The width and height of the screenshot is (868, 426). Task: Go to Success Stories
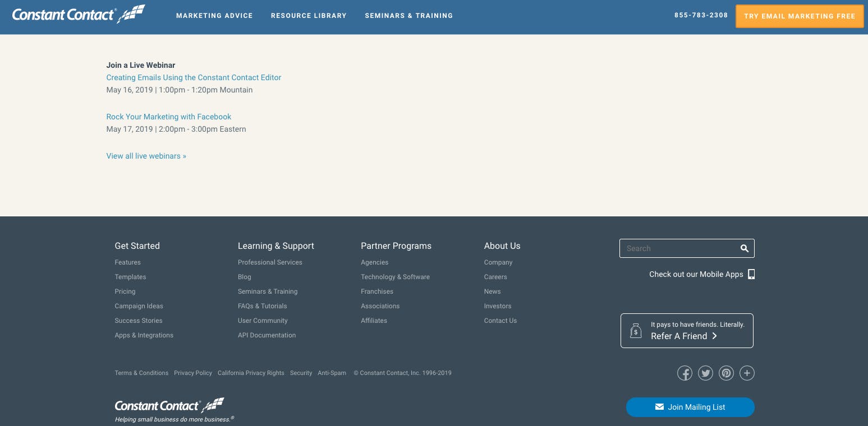coord(139,321)
